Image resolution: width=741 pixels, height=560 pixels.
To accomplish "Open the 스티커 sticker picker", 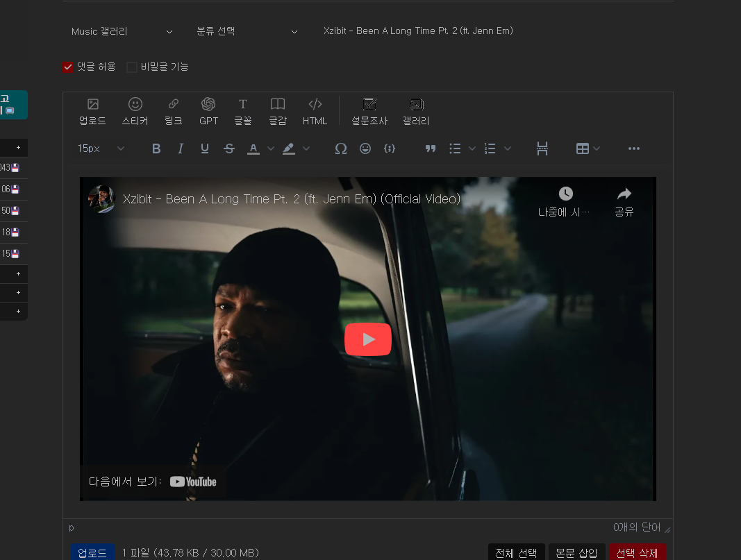I will point(135,112).
